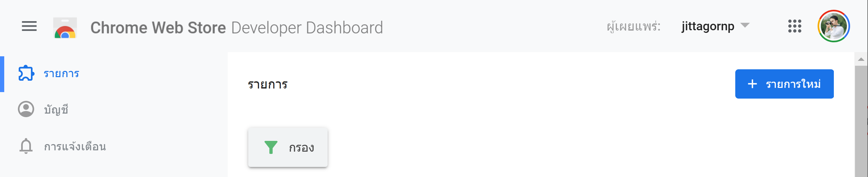Screen dimensions: 868x177
Task: Expand the publisher dropdown arrow
Action: click(745, 25)
